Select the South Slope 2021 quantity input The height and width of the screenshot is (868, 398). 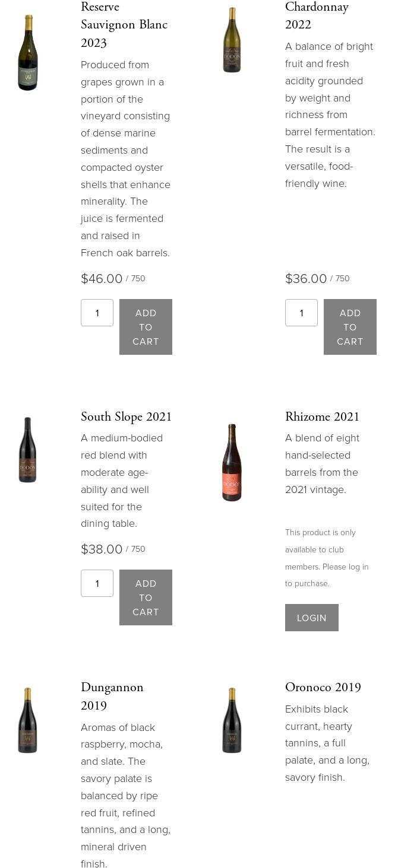97,583
